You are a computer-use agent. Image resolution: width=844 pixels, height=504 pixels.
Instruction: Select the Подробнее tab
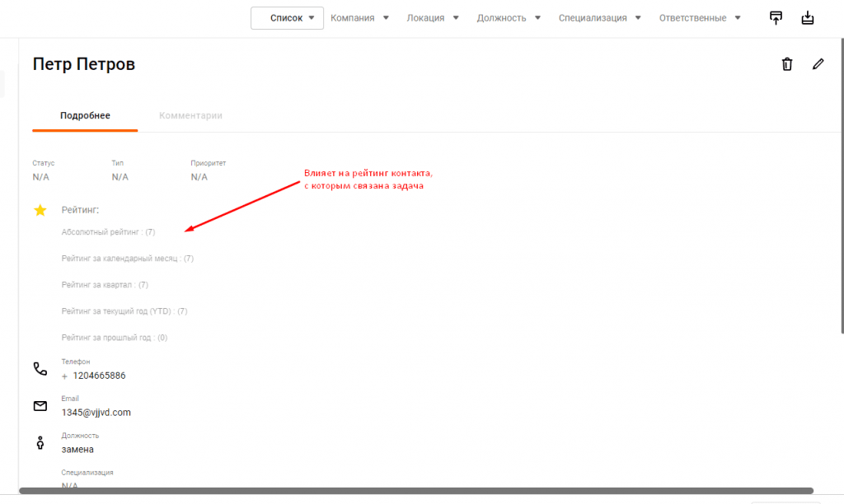tap(85, 116)
